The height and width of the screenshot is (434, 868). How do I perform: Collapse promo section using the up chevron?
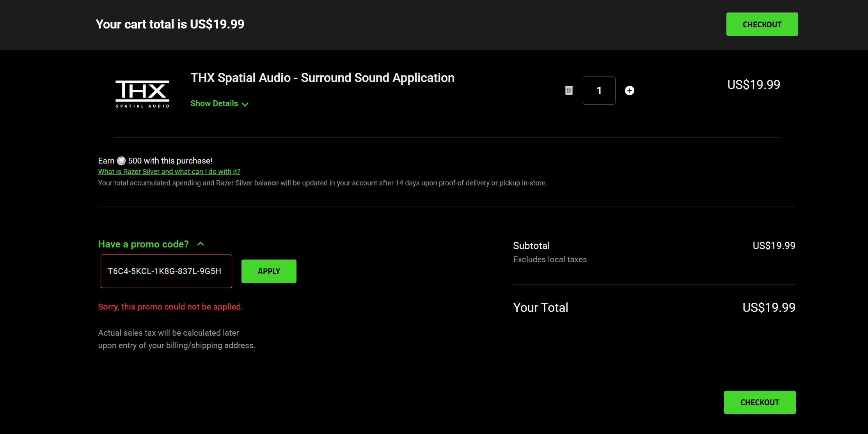pos(201,244)
